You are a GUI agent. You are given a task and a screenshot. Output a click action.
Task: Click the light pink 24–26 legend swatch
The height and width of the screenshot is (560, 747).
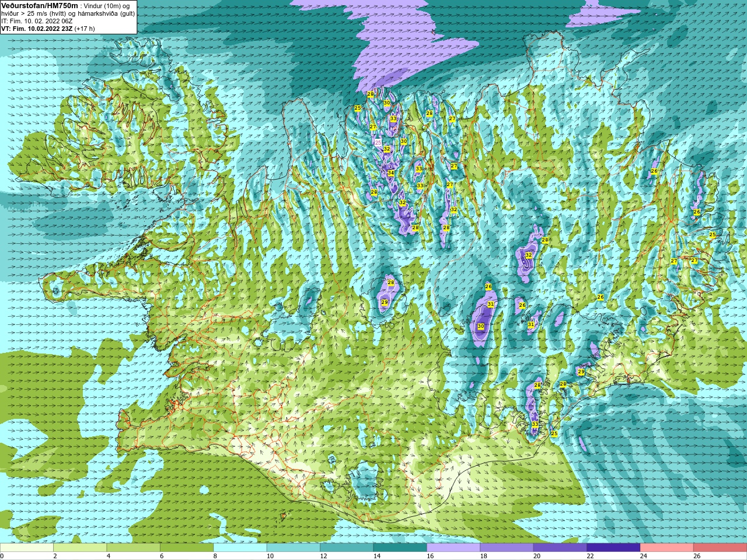click(x=666, y=548)
